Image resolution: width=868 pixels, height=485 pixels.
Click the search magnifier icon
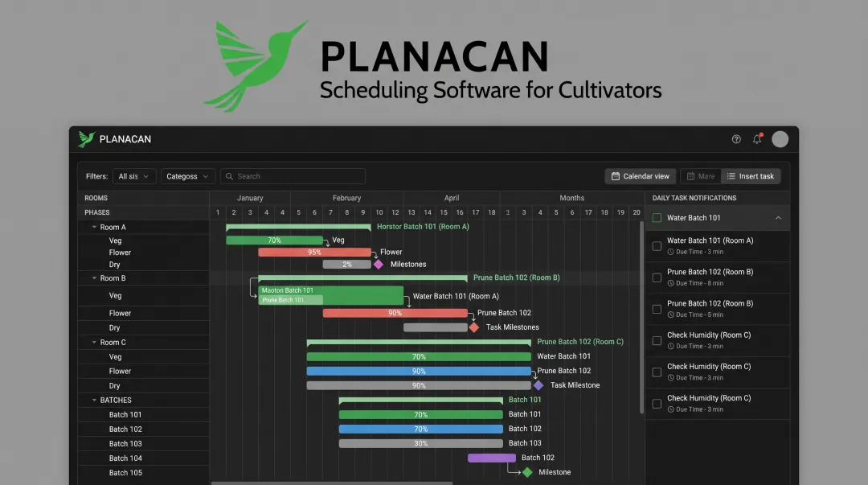point(229,176)
